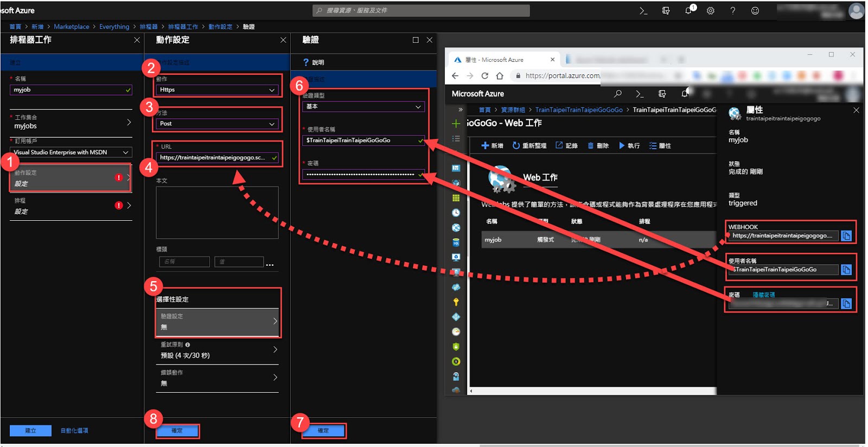This screenshot has width=868, height=447.
Task: Click the home button in the Chrome window
Action: (x=500, y=75)
